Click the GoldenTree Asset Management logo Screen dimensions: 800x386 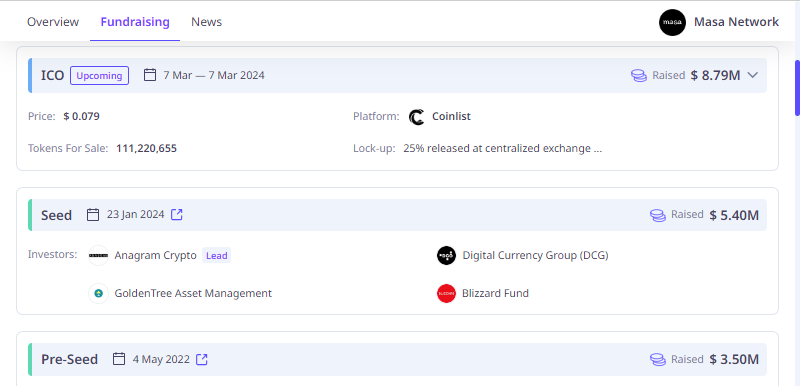tap(98, 294)
